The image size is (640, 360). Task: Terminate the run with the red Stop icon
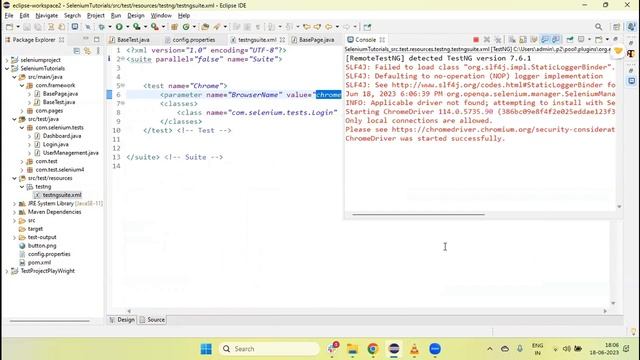pyautogui.click(x=476, y=40)
